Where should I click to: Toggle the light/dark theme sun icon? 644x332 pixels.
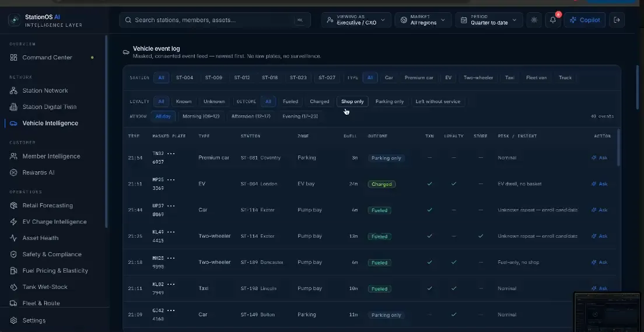click(x=534, y=20)
